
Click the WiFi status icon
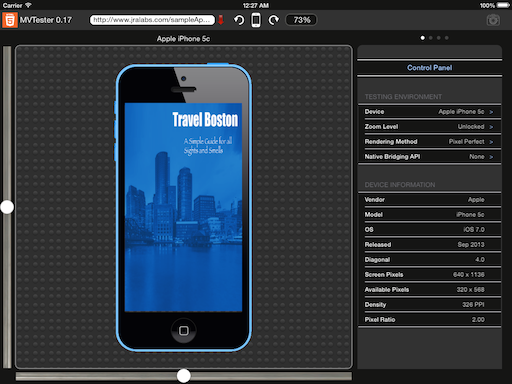click(x=28, y=5)
